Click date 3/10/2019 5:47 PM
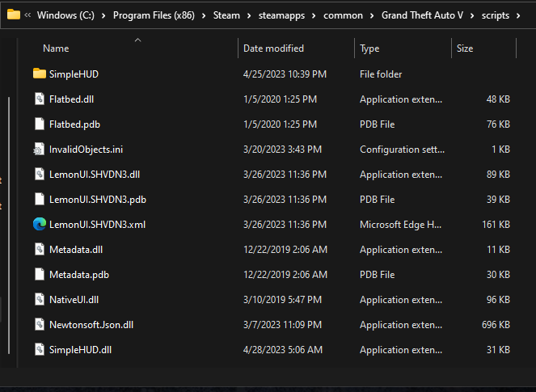536x392 pixels. click(x=282, y=300)
